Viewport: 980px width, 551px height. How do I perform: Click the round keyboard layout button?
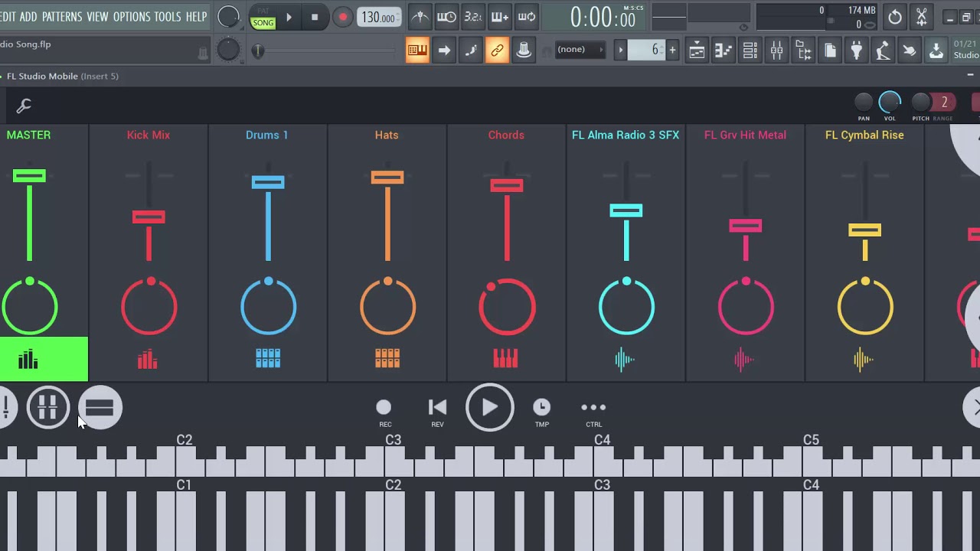[x=100, y=408]
